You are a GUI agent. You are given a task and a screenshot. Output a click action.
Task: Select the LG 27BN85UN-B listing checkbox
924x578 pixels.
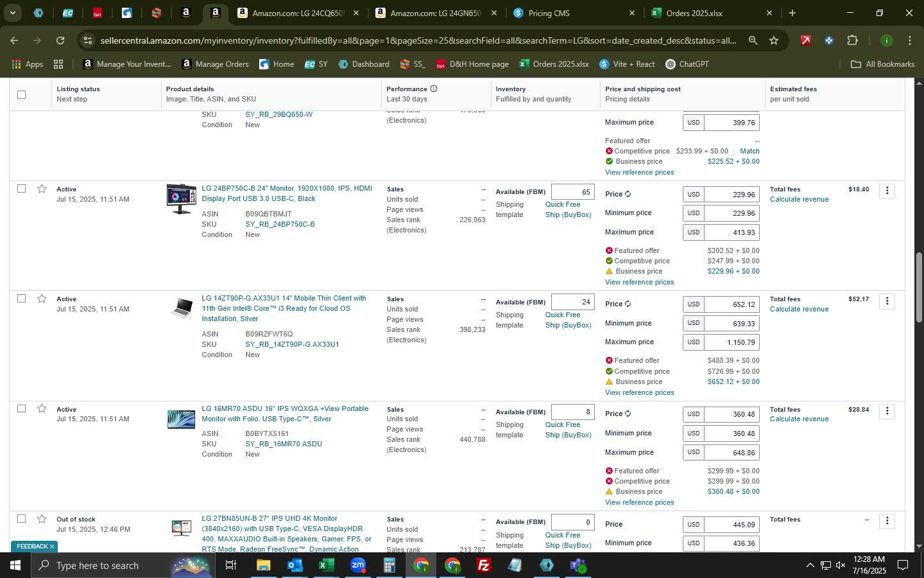pyautogui.click(x=22, y=519)
